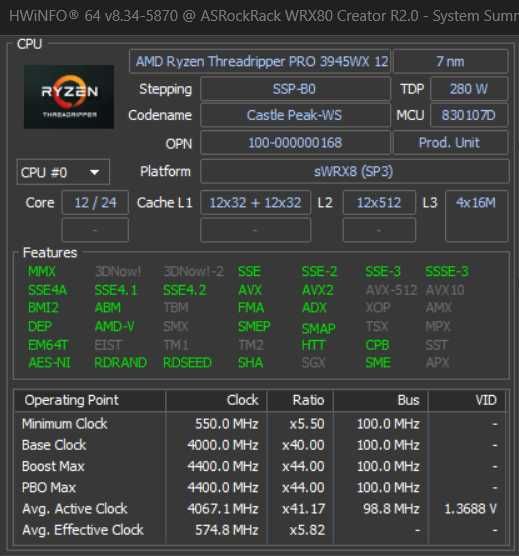Click the Prod. Unit field
This screenshot has width=519, height=556.
[x=451, y=143]
